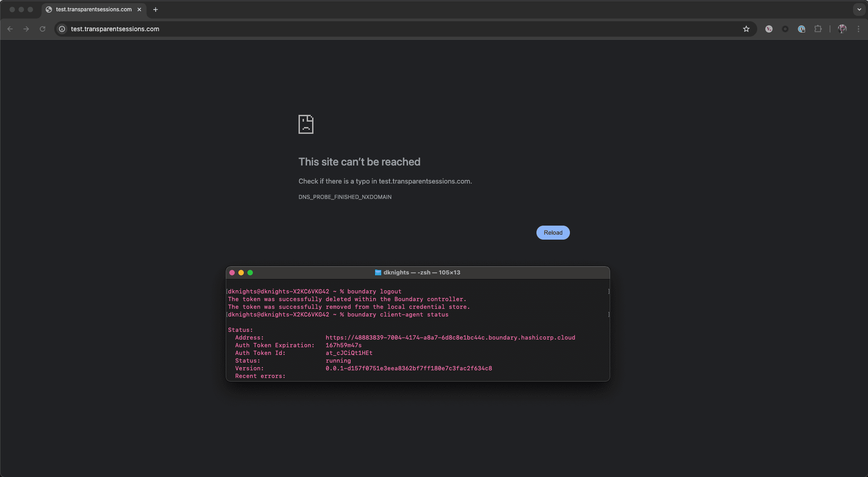Viewport: 868px width, 477px height.
Task: Open the Chrome three-dot menu
Action: coord(858,29)
